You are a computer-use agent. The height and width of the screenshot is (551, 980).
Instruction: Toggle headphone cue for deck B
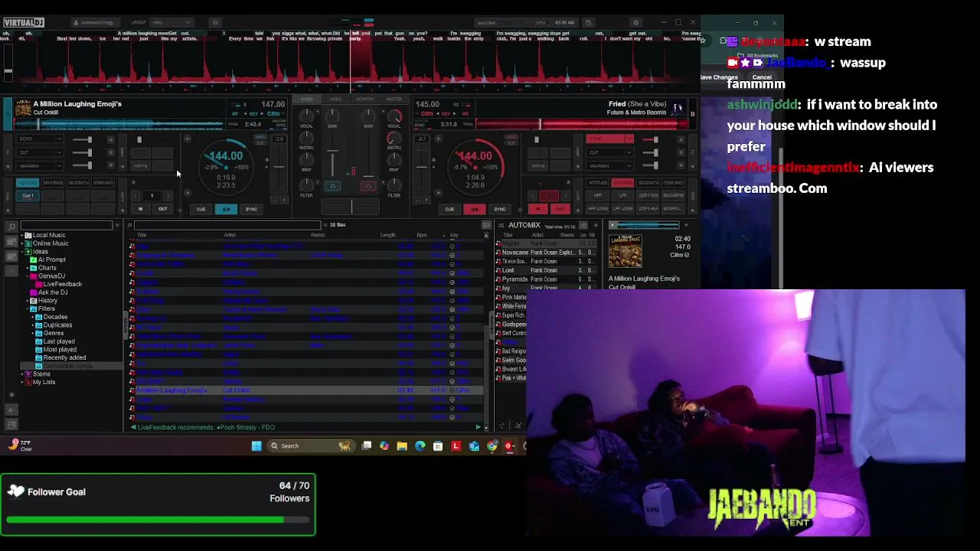click(368, 186)
